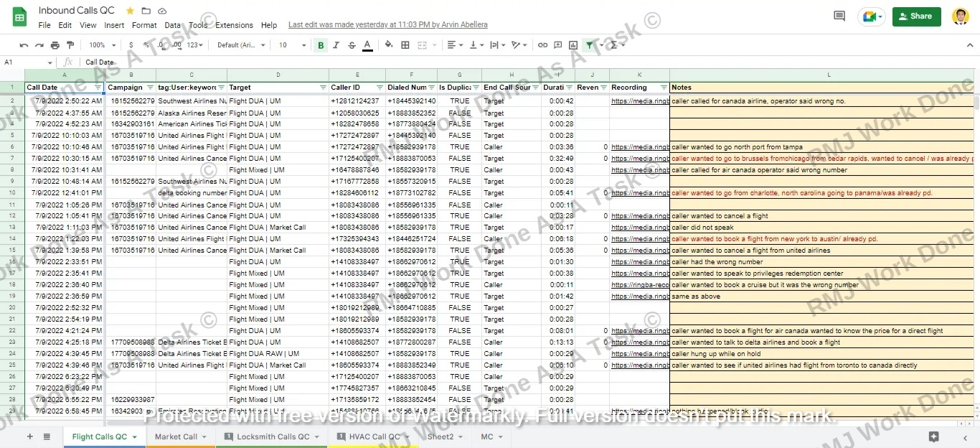Viewport: 980px width, 448px height.
Task: Insert a link with the chain icon
Action: pos(542,45)
